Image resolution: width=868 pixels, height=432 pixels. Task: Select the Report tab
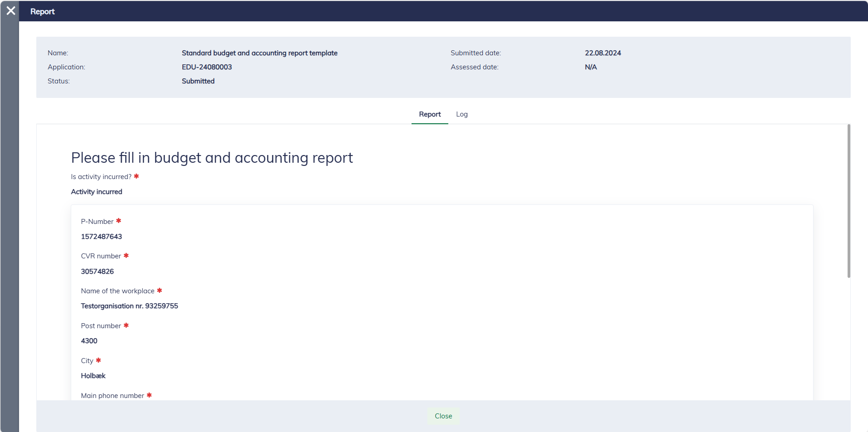[x=429, y=114]
